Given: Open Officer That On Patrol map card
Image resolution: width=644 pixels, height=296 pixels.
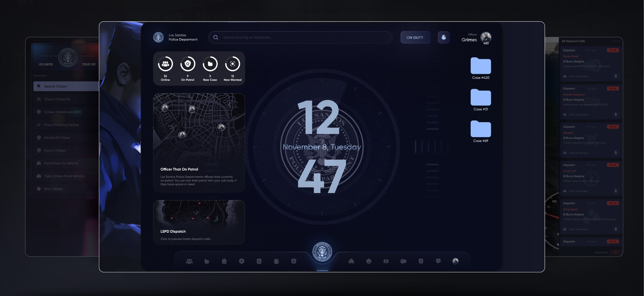Looking at the screenshot, I should tap(199, 143).
